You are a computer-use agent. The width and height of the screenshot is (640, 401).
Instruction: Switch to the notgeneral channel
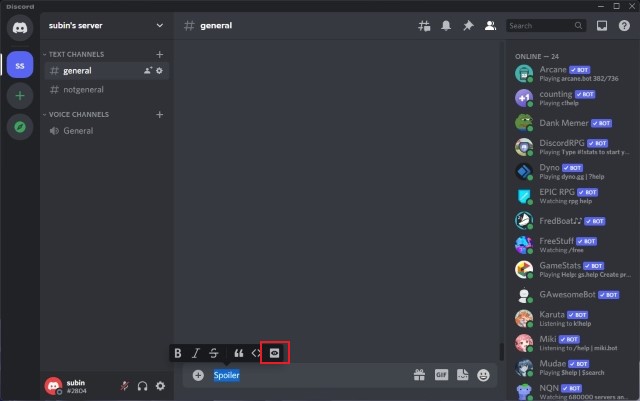83,89
